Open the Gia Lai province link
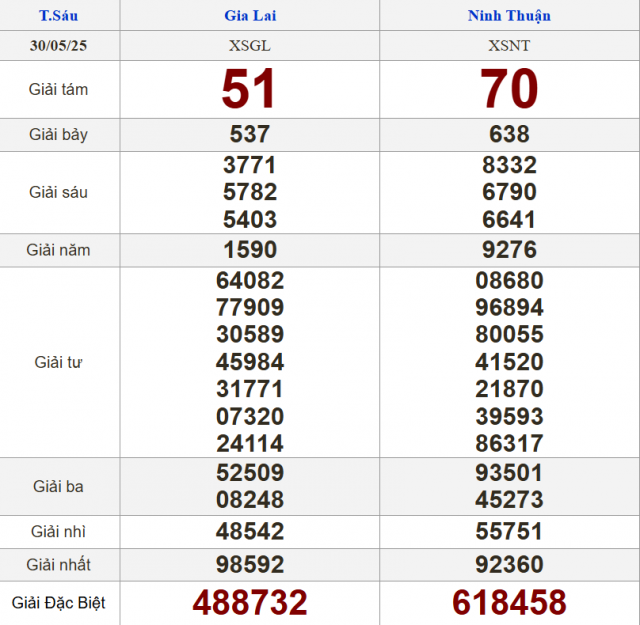This screenshot has width=640, height=625. click(250, 16)
